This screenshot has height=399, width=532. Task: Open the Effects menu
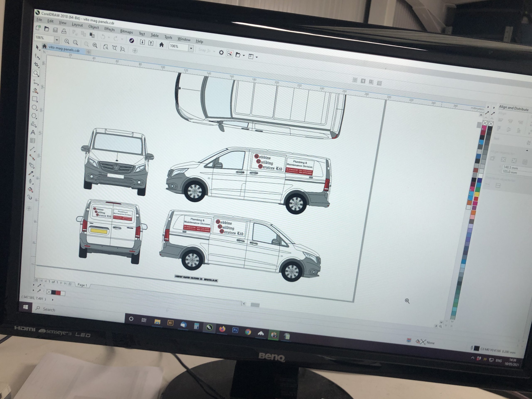click(110, 29)
